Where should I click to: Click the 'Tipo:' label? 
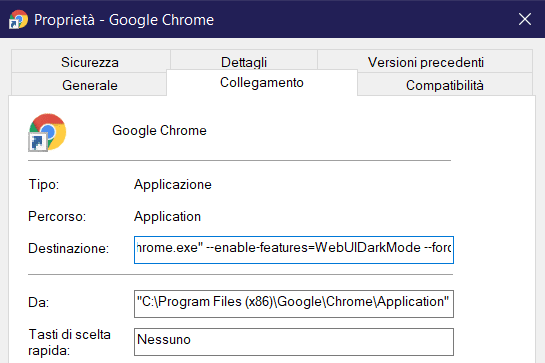point(44,184)
